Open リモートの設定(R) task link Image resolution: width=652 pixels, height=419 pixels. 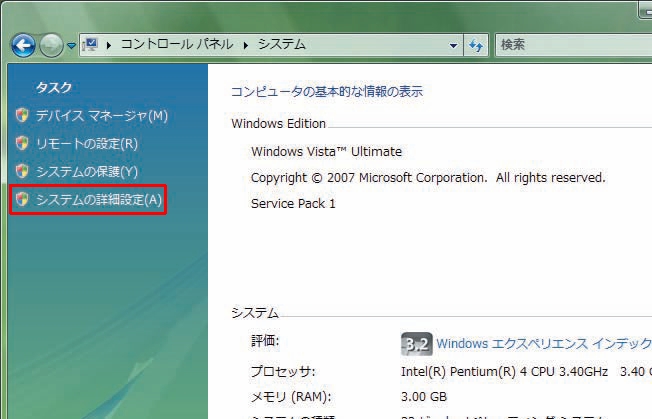tap(86, 144)
